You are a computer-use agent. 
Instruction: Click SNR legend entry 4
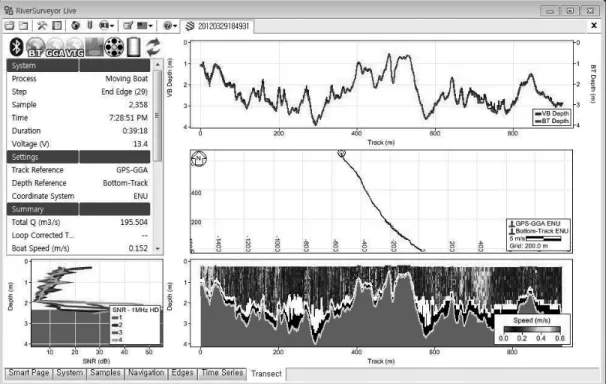pos(117,340)
